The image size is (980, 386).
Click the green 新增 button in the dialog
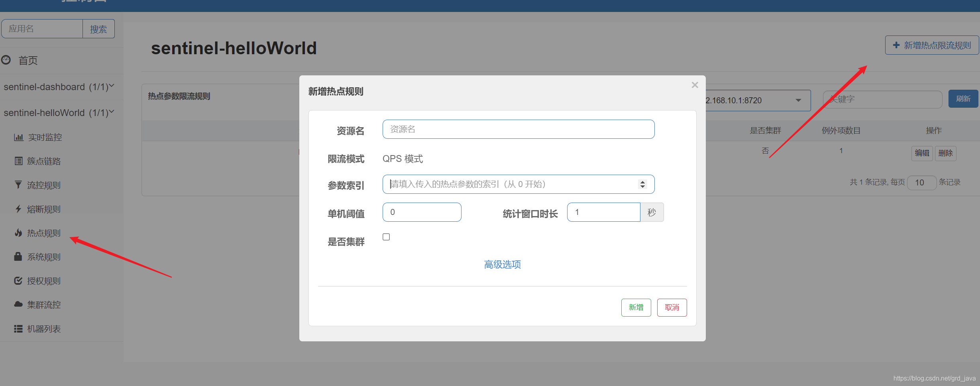(636, 307)
